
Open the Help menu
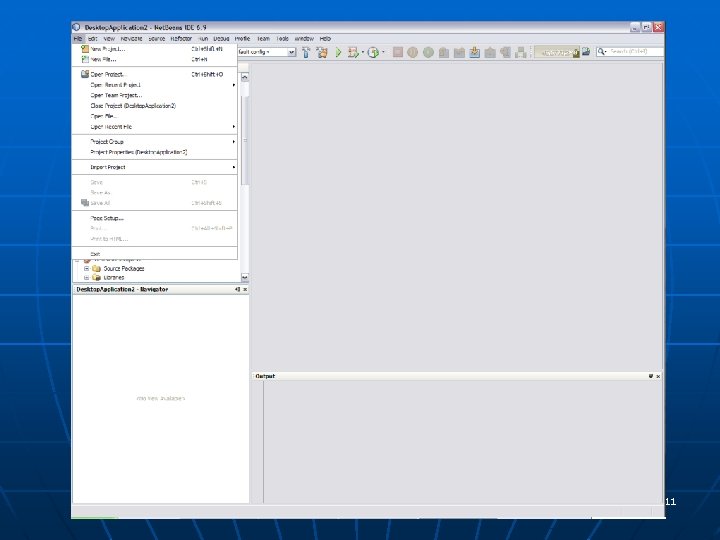325,39
